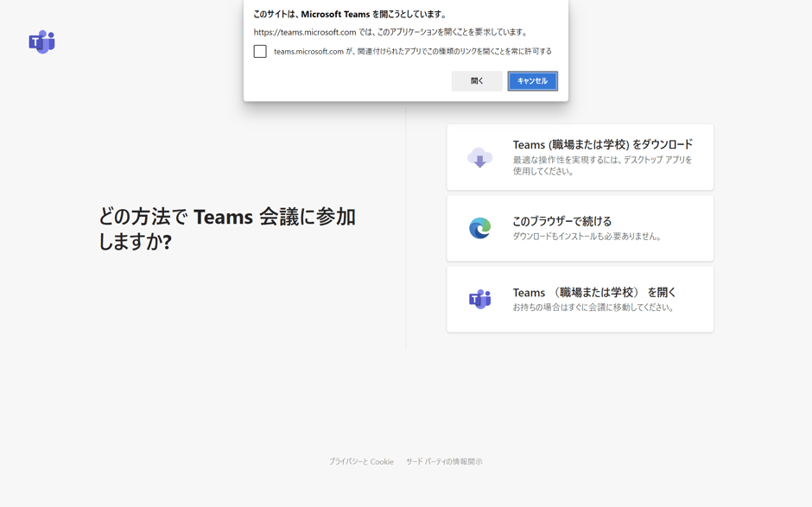Screen dimensions: 812x507
Task: Click the dialog title about opening Microsoft Teams
Action: point(350,15)
